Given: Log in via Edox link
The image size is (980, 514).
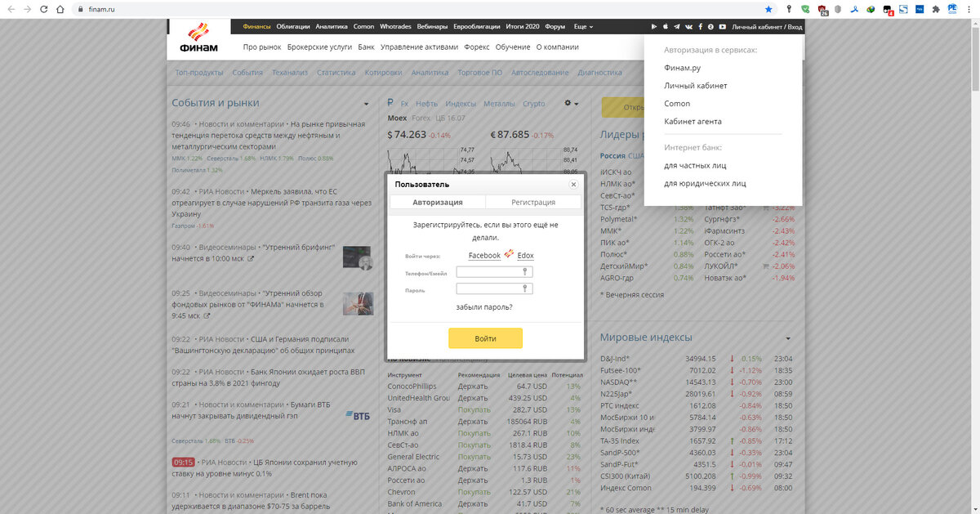Looking at the screenshot, I should click(x=525, y=256).
